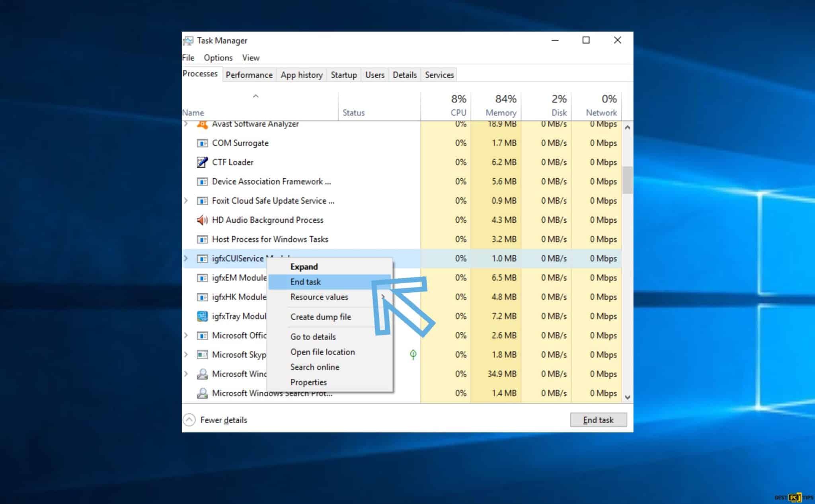Click the HD Audio speaker icon

[202, 220]
